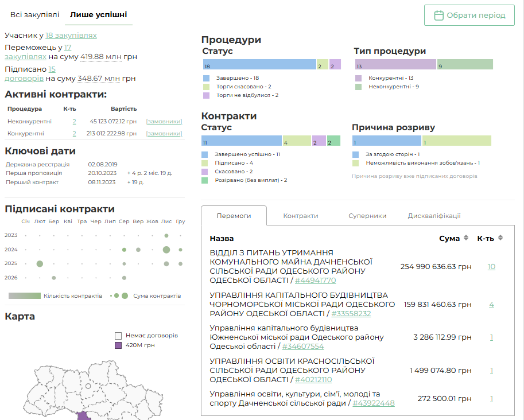Image resolution: width=524 pixels, height=420 pixels.
Task: Click the 254 990 636.63 грн amount
Action: pos(436,267)
